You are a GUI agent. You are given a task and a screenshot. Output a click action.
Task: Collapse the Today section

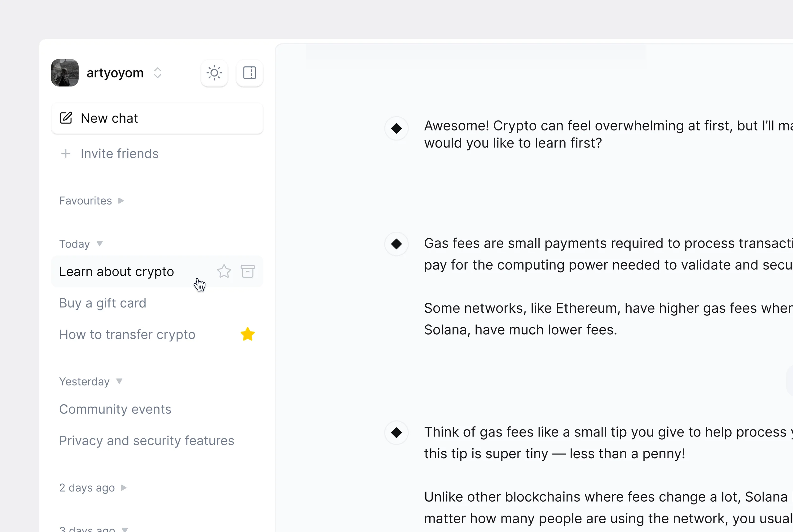99,244
